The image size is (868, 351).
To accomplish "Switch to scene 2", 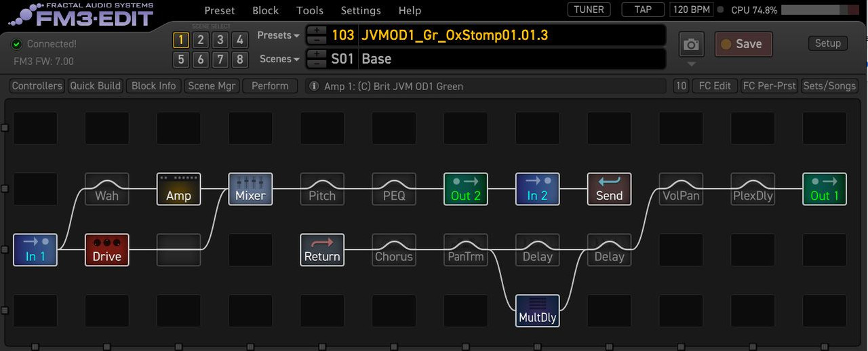I will (x=200, y=40).
